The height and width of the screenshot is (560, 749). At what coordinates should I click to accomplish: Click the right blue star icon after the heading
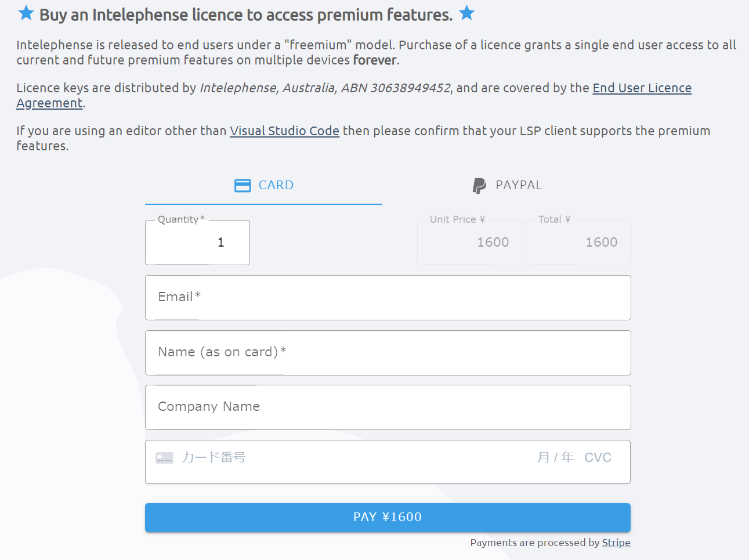click(467, 13)
